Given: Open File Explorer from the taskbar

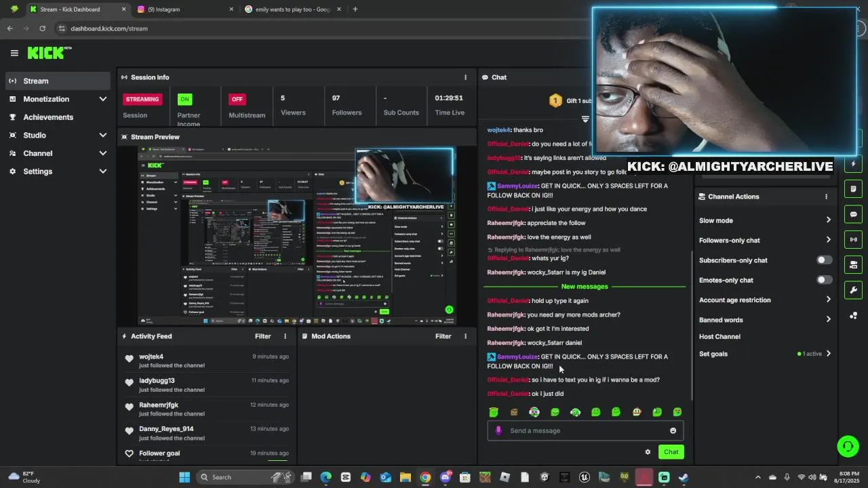Looking at the screenshot, I should coord(406,477).
